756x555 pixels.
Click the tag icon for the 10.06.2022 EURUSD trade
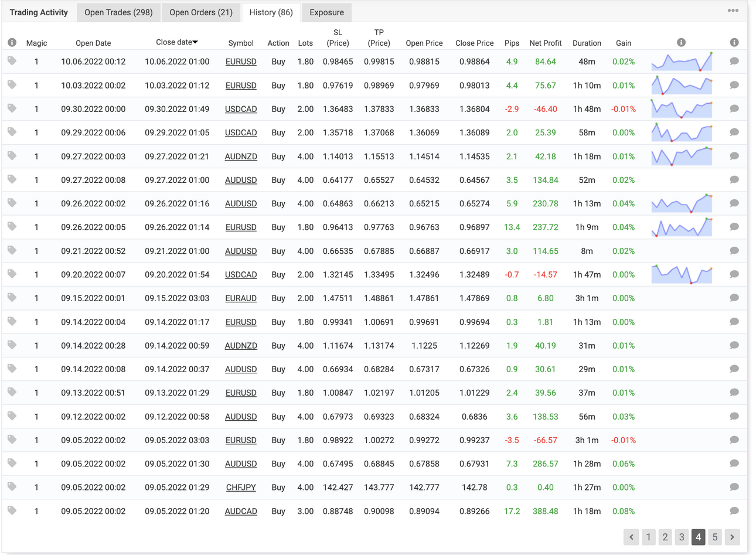pyautogui.click(x=12, y=61)
